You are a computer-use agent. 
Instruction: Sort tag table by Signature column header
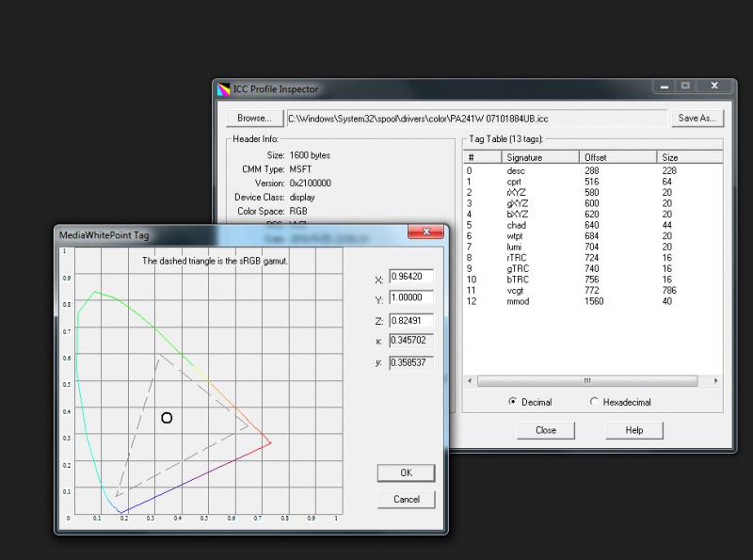[x=540, y=157]
